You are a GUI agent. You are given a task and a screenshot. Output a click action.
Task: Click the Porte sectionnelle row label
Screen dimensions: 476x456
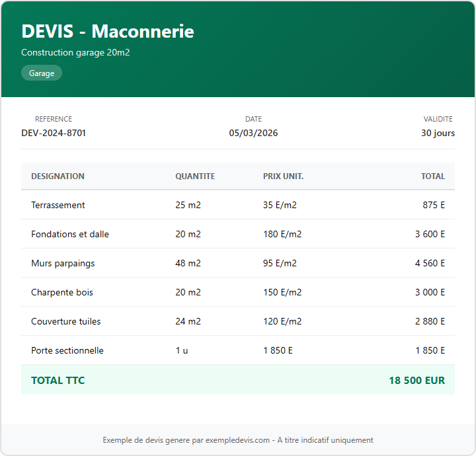tap(67, 350)
